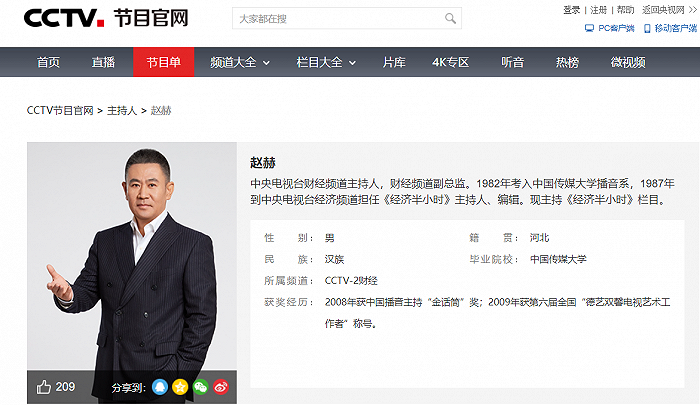Viewport: 700px width, 405px height.
Task: Click the thumbs-up like icon
Action: (x=43, y=387)
